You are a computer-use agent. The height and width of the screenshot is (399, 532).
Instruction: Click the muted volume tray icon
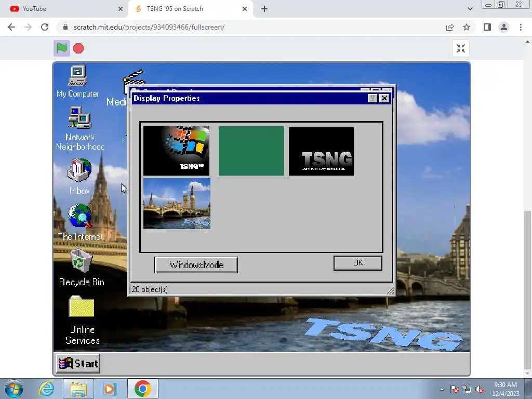pyautogui.click(x=480, y=389)
